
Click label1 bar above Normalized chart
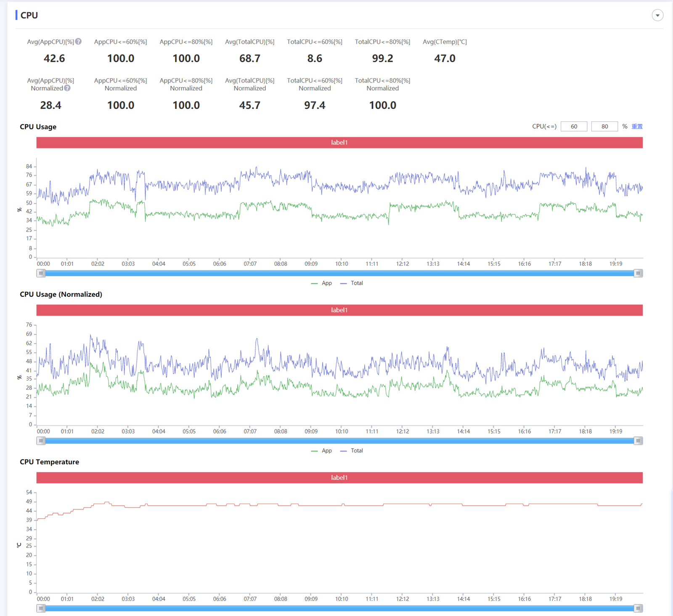click(339, 310)
